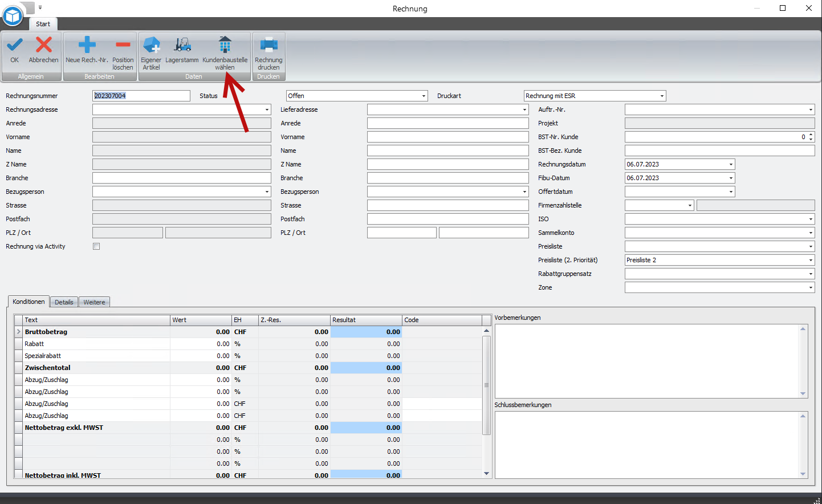The width and height of the screenshot is (822, 504).
Task: Open the Druckart dropdown list
Action: coord(662,96)
